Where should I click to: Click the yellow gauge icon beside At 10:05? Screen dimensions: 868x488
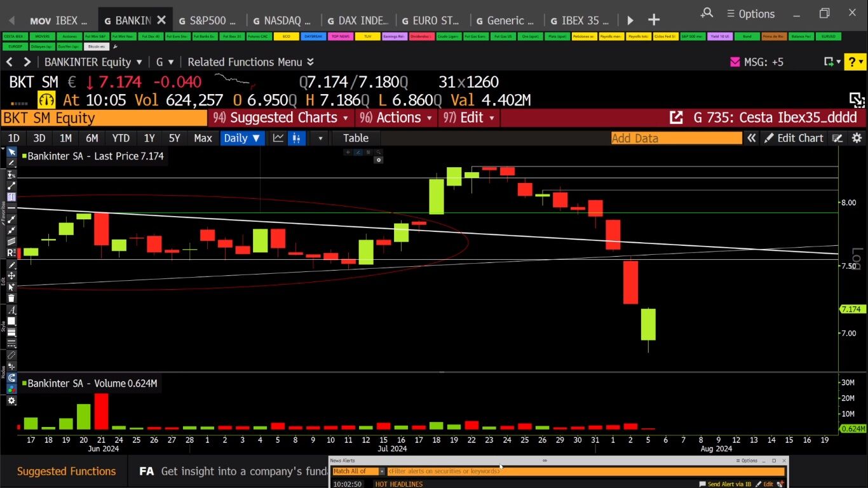coord(46,100)
